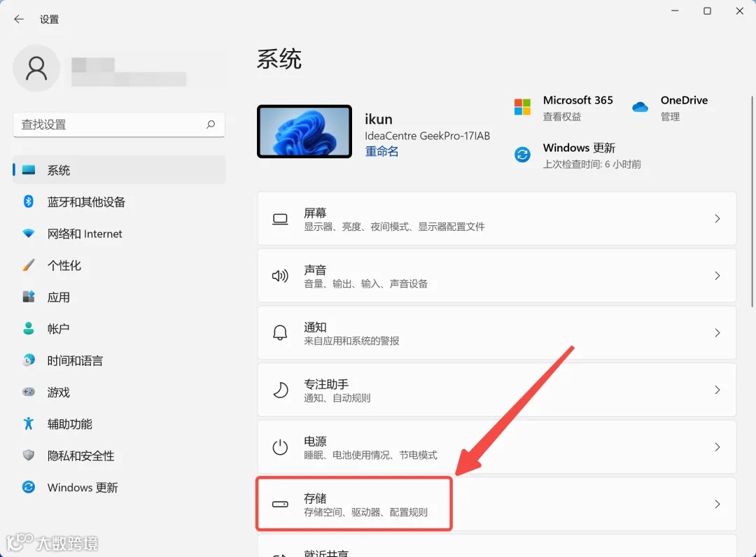Click the 通知 notifications card
The image size is (756, 557).
(x=497, y=333)
